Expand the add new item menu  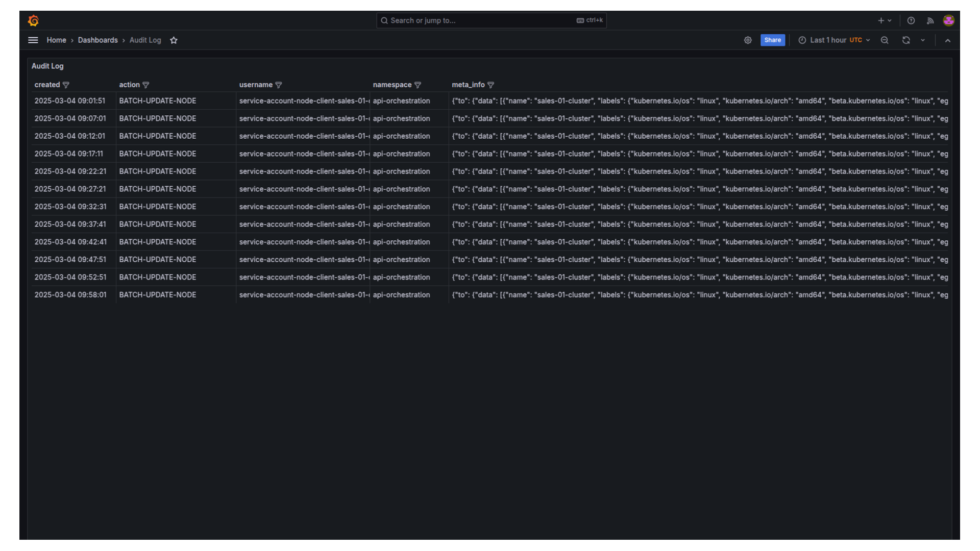coord(884,20)
